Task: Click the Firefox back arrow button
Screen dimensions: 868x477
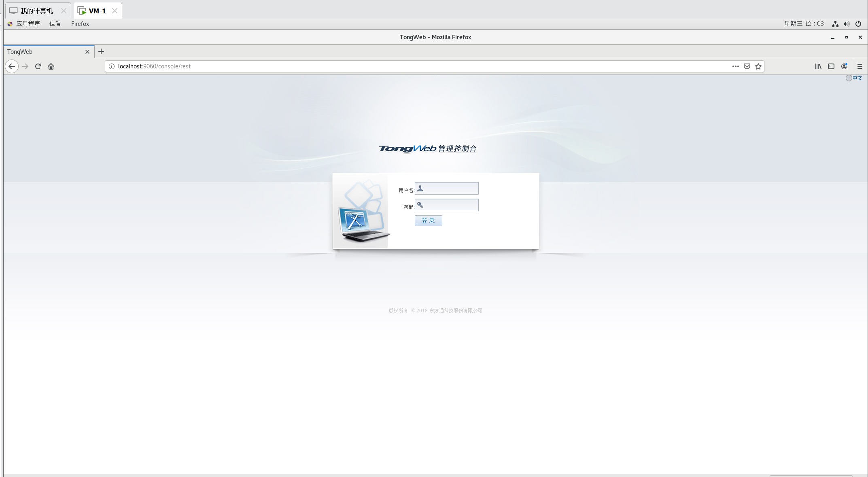Action: [12, 66]
